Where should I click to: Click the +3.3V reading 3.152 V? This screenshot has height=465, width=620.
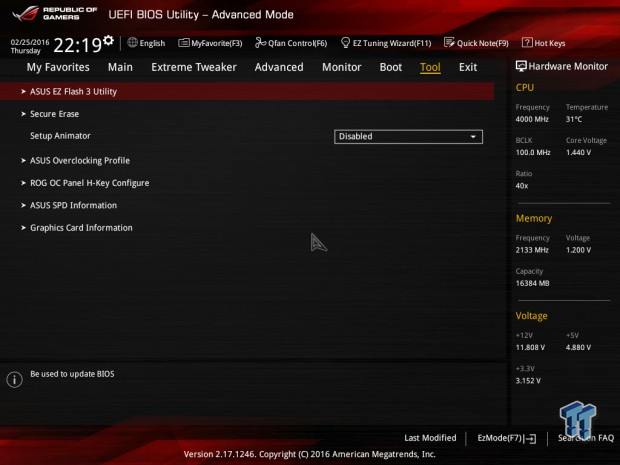(x=528, y=380)
